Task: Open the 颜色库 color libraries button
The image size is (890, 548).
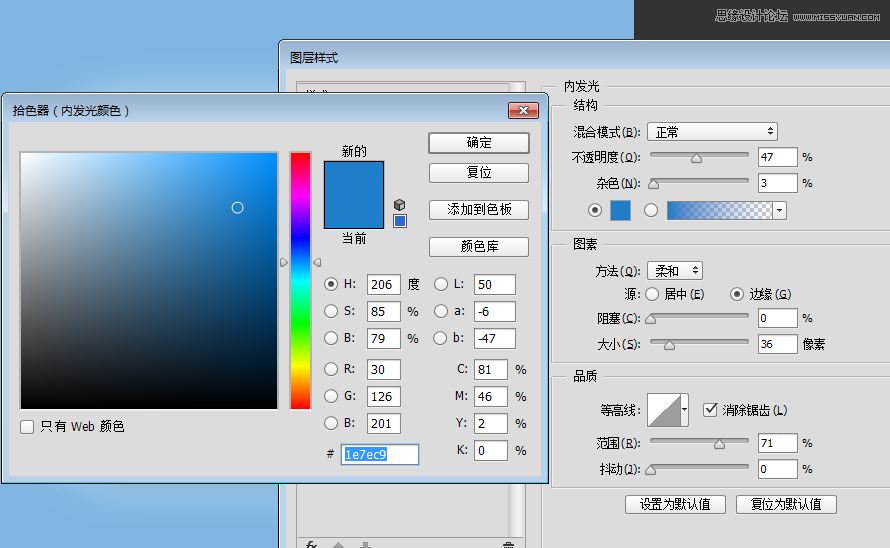Action: click(478, 246)
